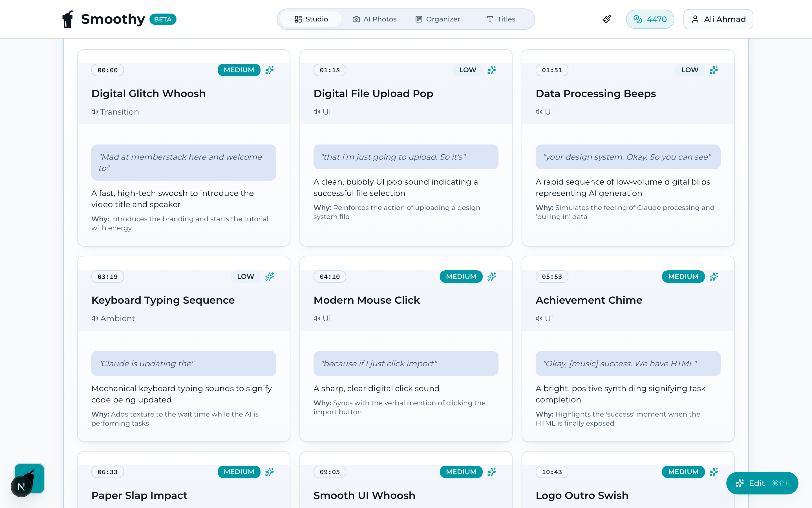Viewport: 812px width, 508px height.
Task: Click the MEDIUM badge on Modern Mouse Click
Action: click(x=461, y=277)
